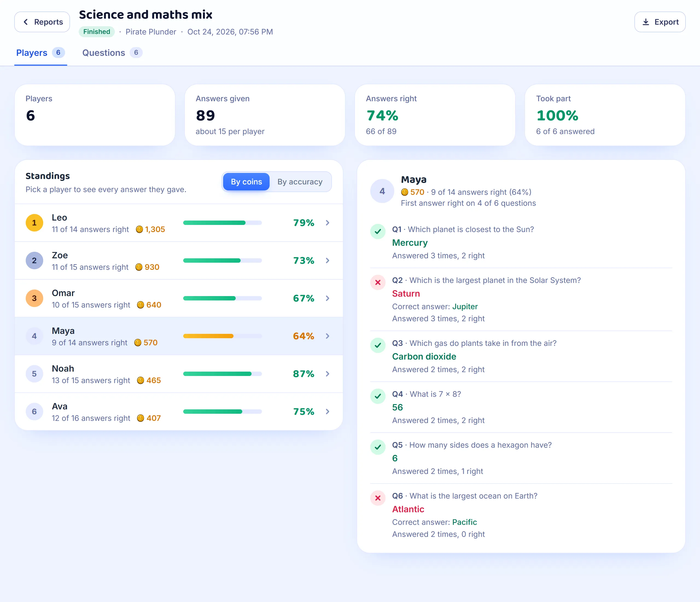700x602 pixels.
Task: Click the green checkmark icon for Q3
Action: point(378,345)
